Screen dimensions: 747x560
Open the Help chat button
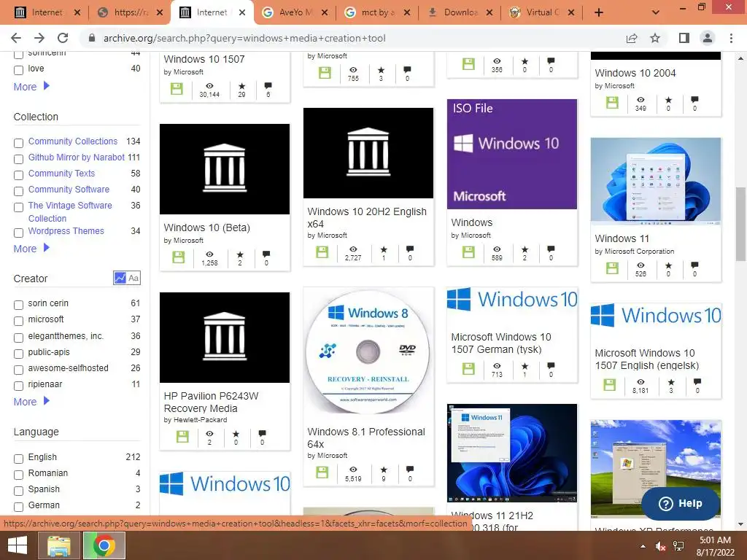[681, 503]
